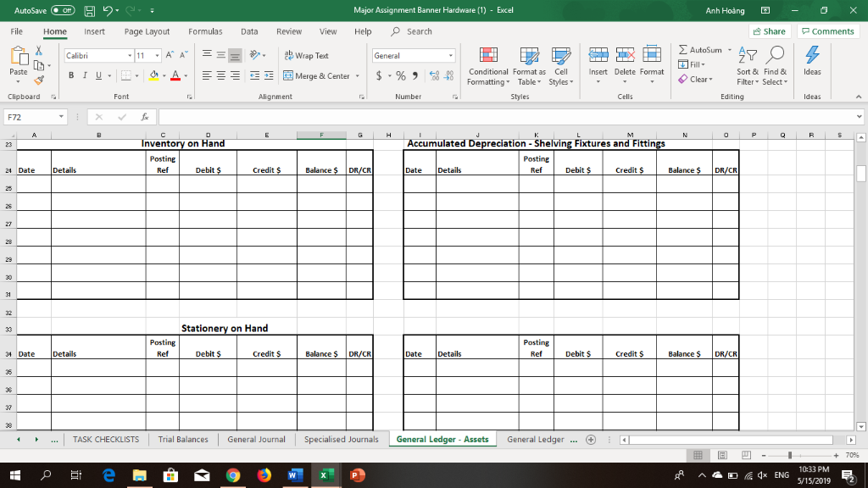Align text right

(236, 75)
